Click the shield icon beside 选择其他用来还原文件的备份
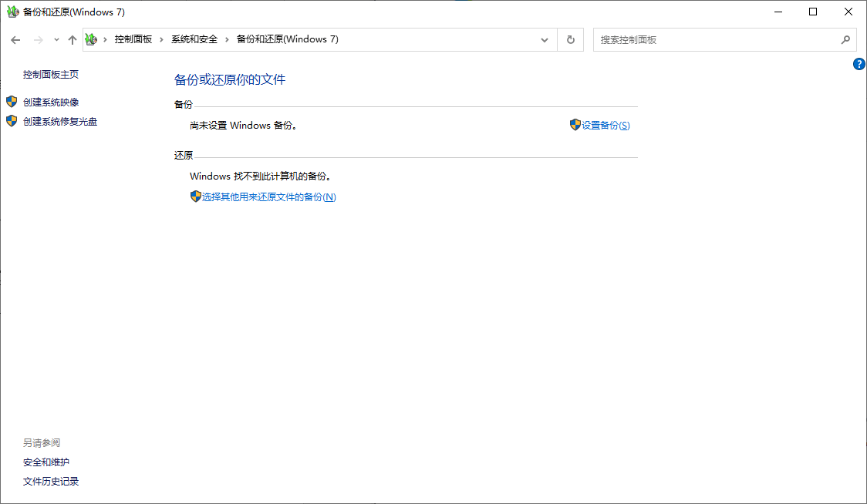The image size is (867, 504). pos(196,197)
